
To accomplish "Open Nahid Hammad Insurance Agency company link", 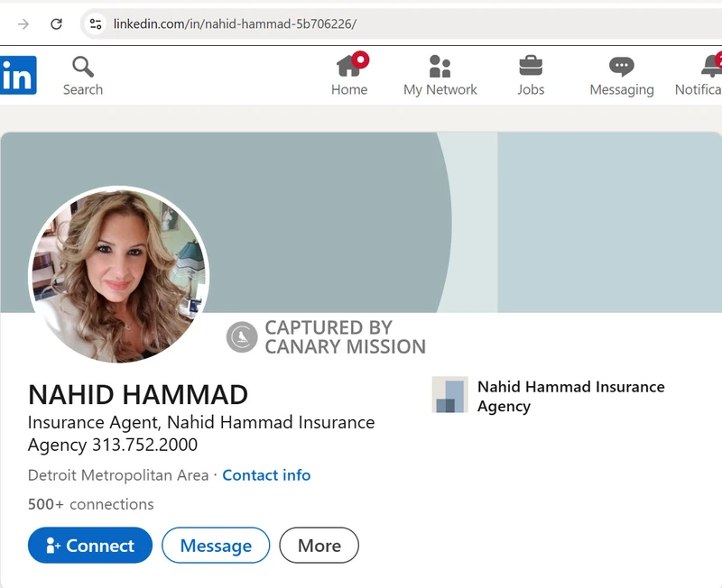I will [570, 396].
